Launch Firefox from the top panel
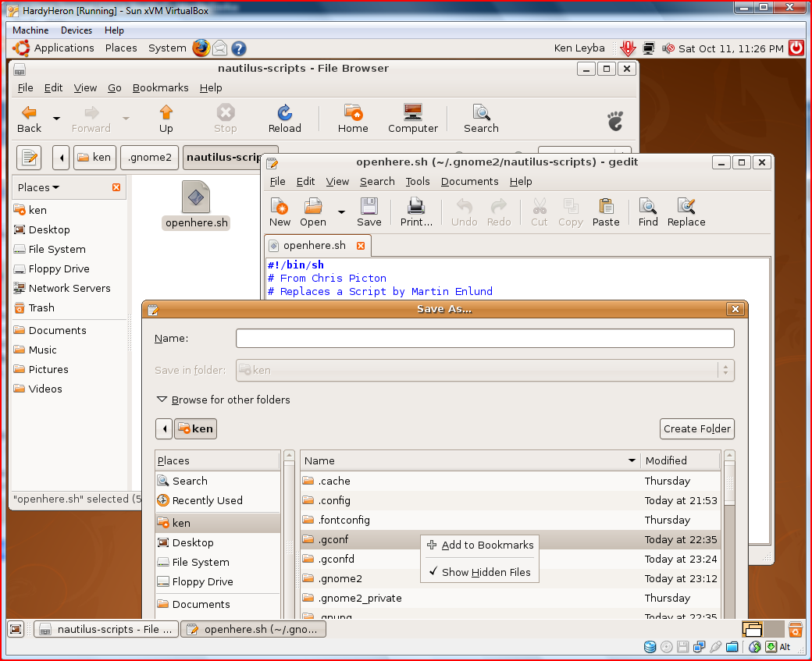This screenshot has height=661, width=812. pos(201,48)
